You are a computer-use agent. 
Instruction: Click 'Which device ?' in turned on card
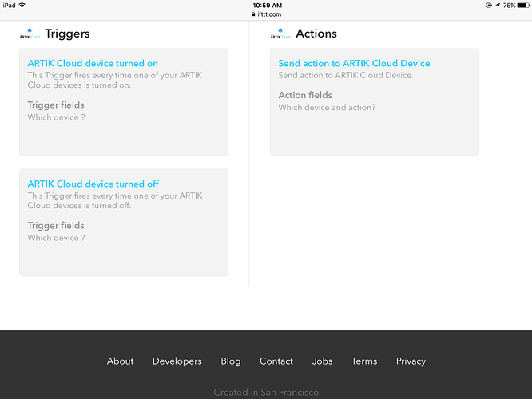(57, 117)
